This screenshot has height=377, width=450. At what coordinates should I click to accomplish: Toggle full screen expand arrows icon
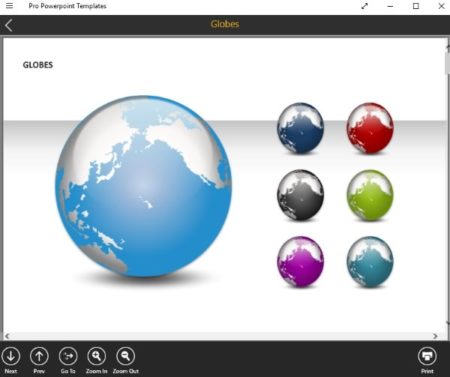point(365,6)
